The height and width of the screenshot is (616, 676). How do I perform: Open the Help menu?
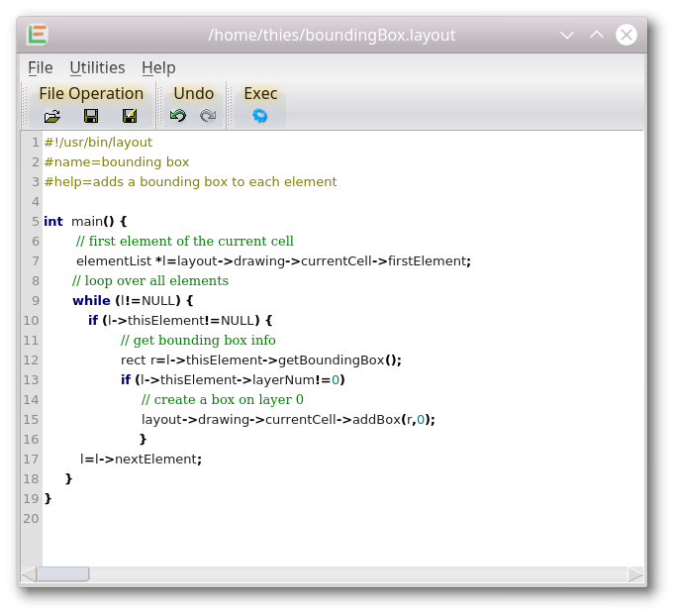(x=158, y=67)
